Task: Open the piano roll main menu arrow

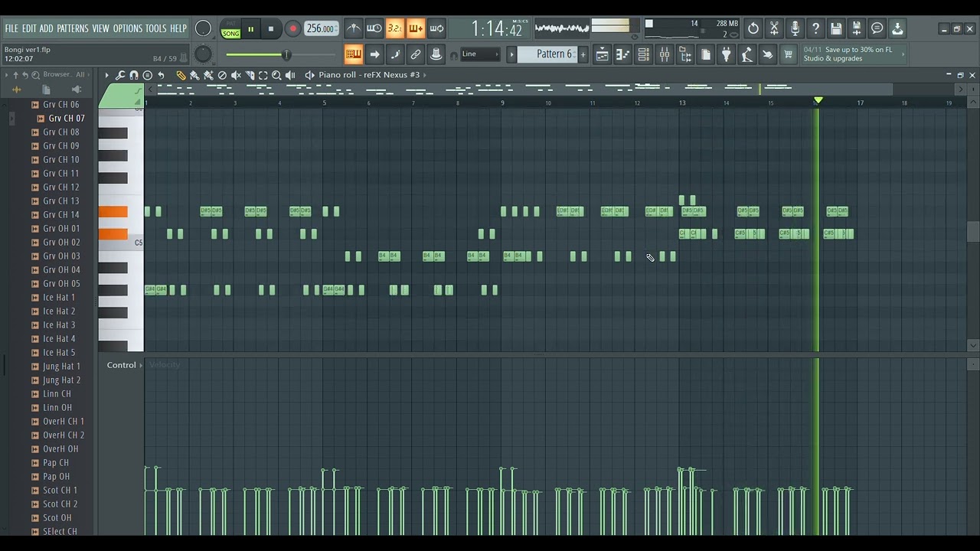Action: click(106, 75)
